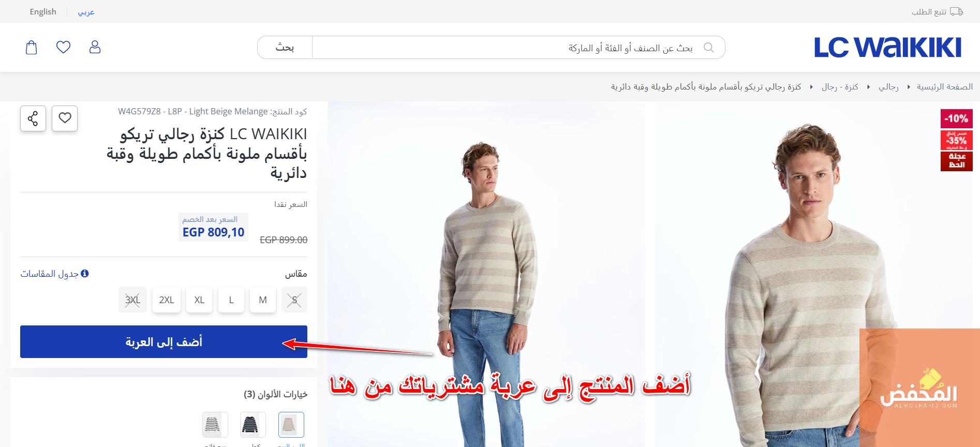Select size M
This screenshot has height=447, width=980.
tap(263, 300)
